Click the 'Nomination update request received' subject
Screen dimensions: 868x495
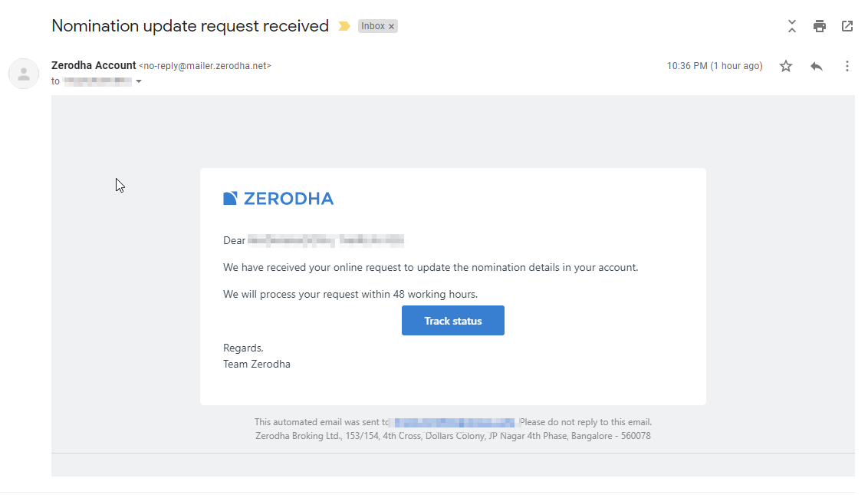coord(190,26)
